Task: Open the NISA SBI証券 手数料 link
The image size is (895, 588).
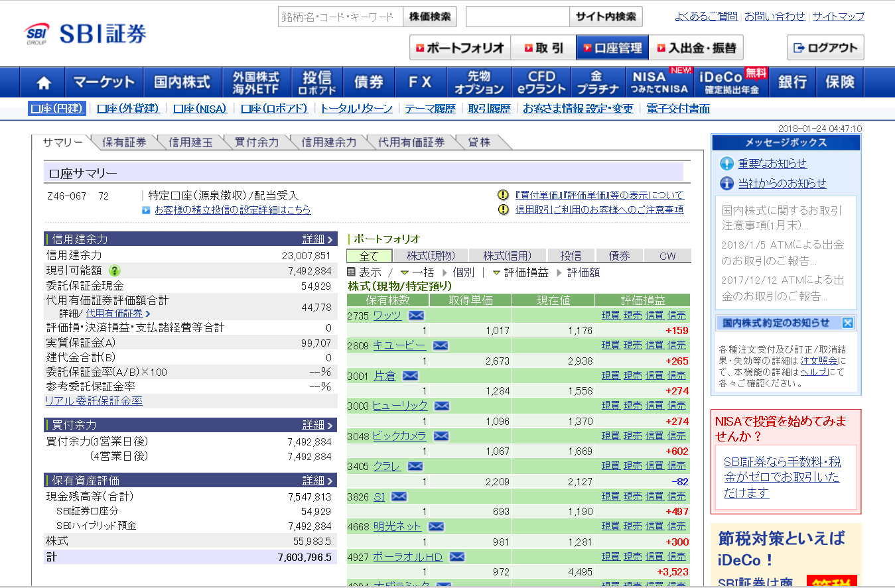Action: (782, 477)
